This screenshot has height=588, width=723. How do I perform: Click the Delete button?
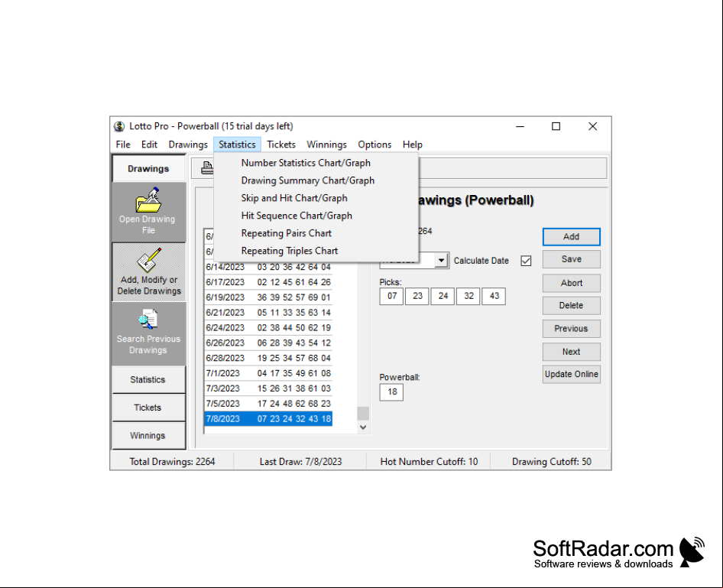[x=572, y=305]
